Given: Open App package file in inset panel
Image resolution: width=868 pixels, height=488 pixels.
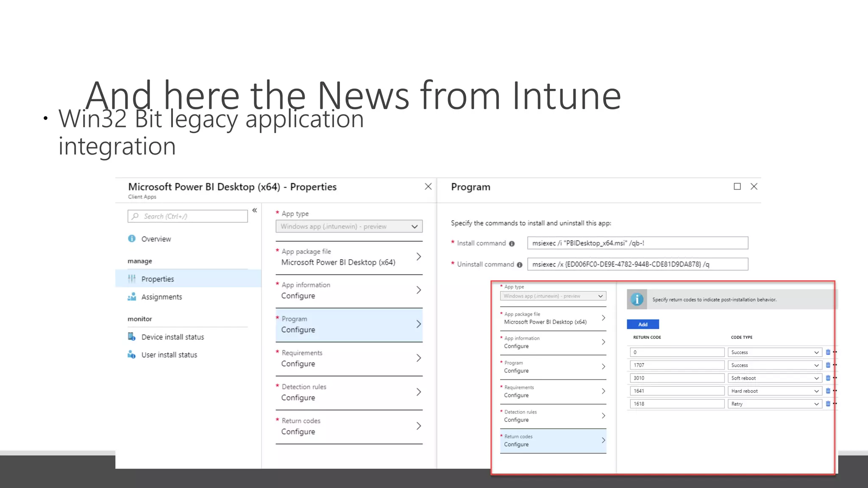Looking at the screenshot, I should click(x=553, y=318).
